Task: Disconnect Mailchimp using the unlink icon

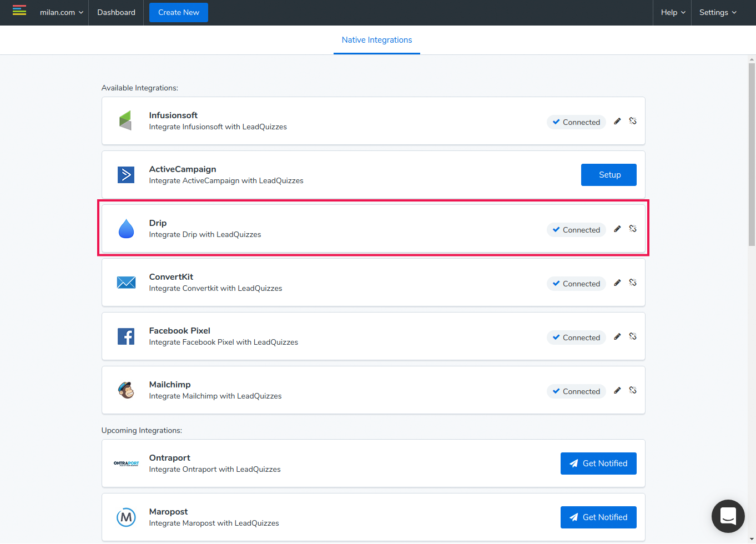Action: [x=633, y=390]
